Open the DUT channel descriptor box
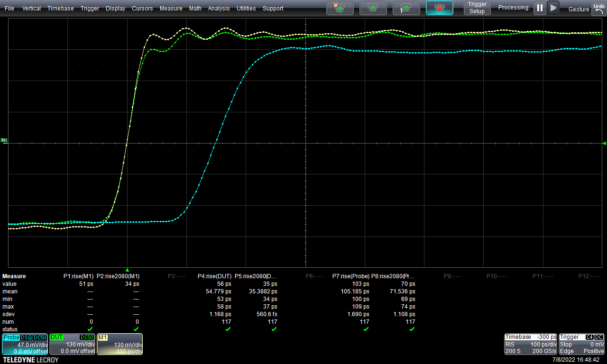The height and width of the screenshot is (364, 607). pyautogui.click(x=72, y=344)
